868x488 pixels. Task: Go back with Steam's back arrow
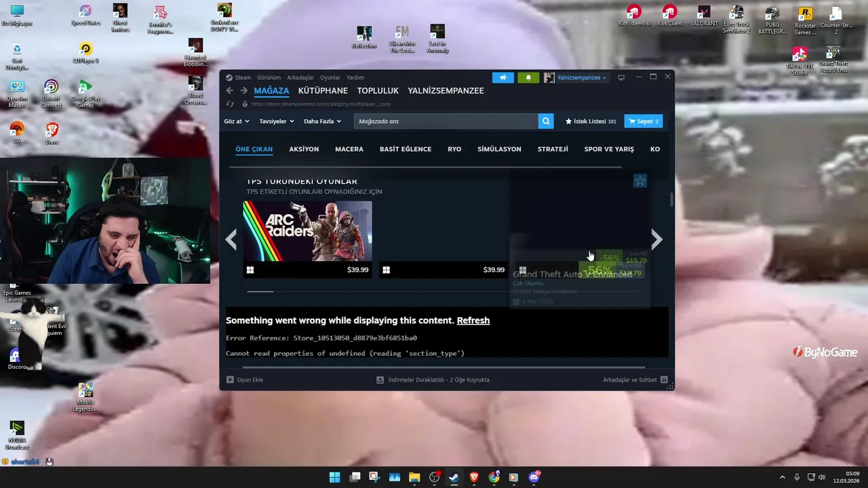(x=229, y=91)
